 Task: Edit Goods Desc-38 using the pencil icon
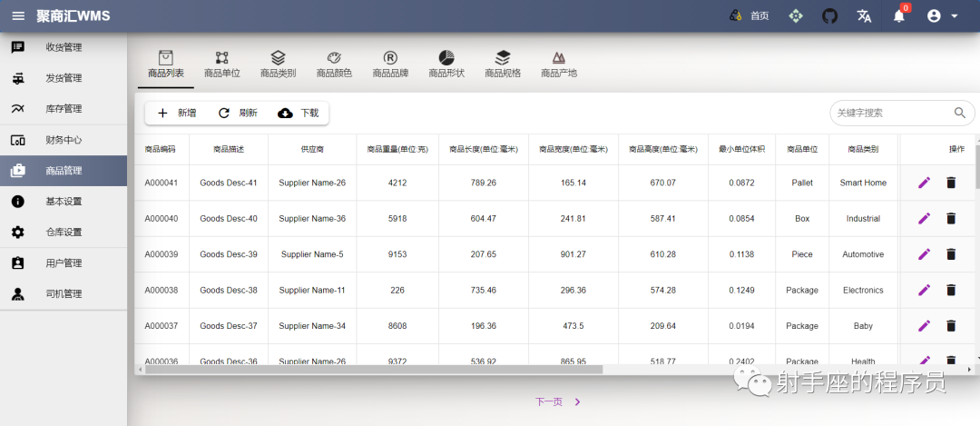pos(925,291)
